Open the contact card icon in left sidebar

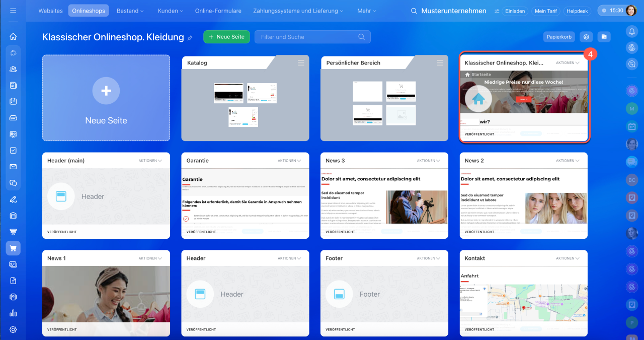click(13, 264)
